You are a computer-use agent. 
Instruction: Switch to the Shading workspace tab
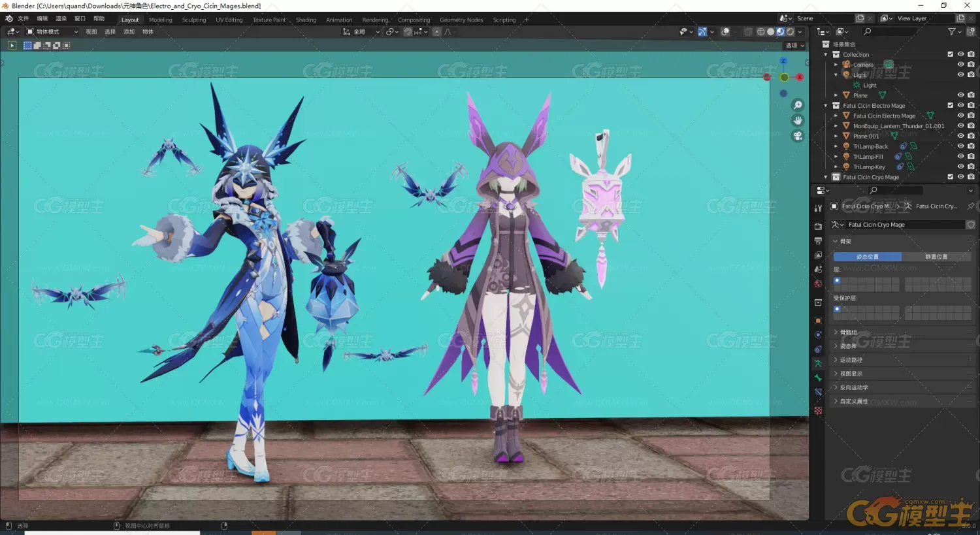(306, 20)
